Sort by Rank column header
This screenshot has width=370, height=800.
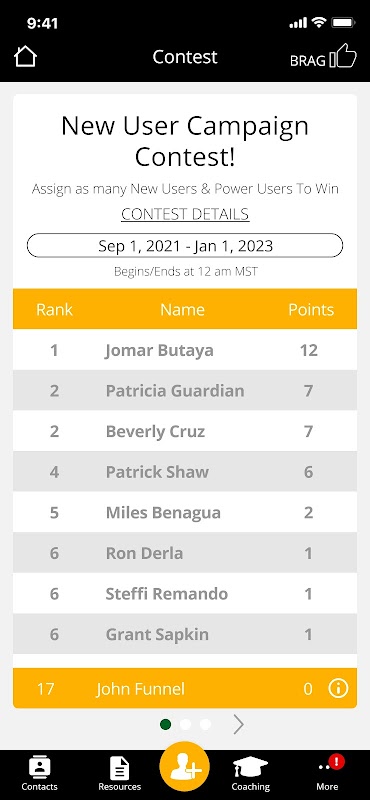coord(54,309)
